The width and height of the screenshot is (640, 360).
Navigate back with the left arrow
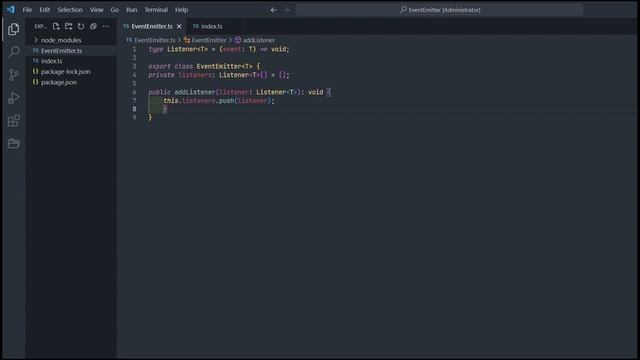pyautogui.click(x=273, y=10)
